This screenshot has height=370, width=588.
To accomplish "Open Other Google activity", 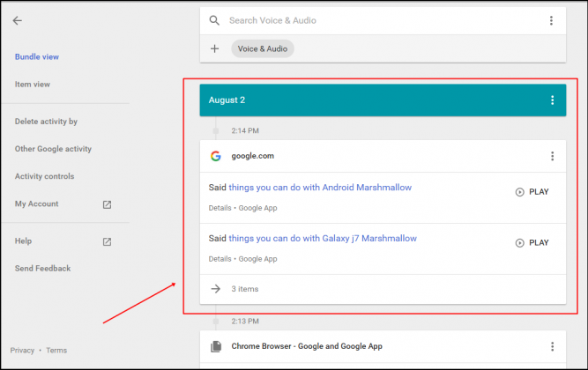I will pyautogui.click(x=53, y=149).
